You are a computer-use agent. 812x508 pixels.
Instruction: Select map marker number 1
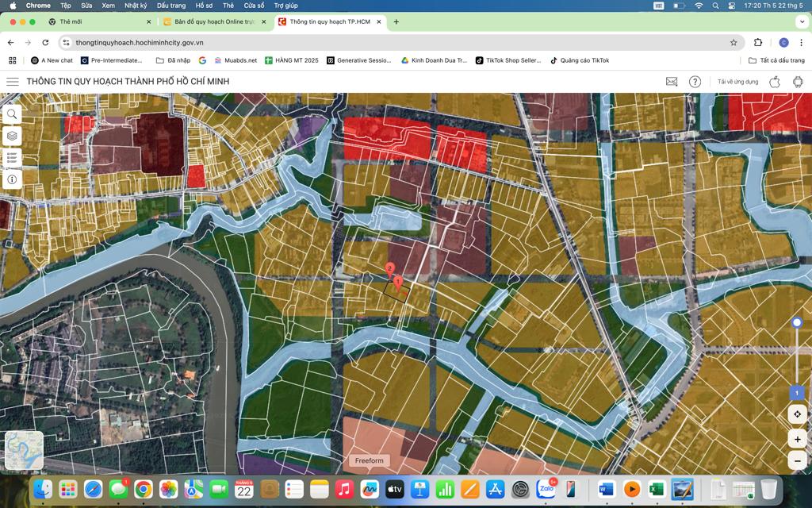[398, 283]
